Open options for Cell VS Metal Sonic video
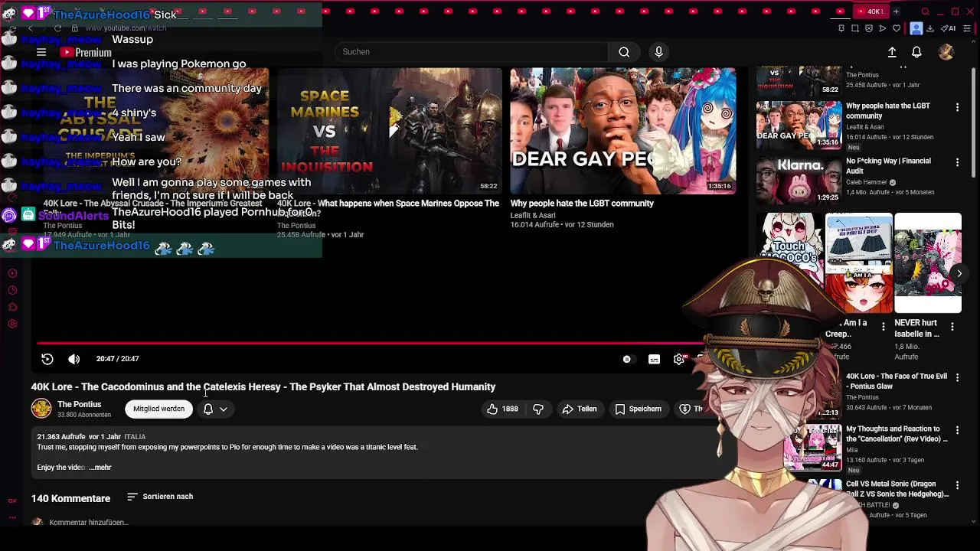The image size is (980, 551). (x=957, y=485)
